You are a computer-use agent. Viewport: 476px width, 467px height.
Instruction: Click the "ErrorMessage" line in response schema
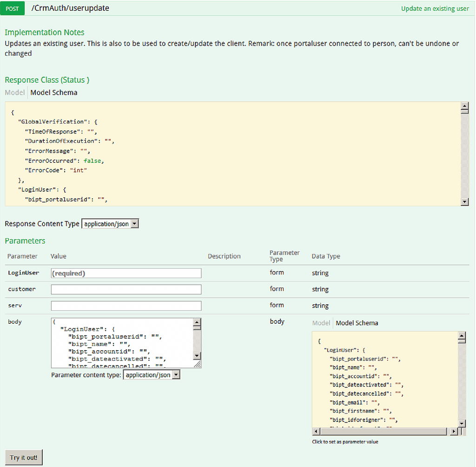click(57, 151)
